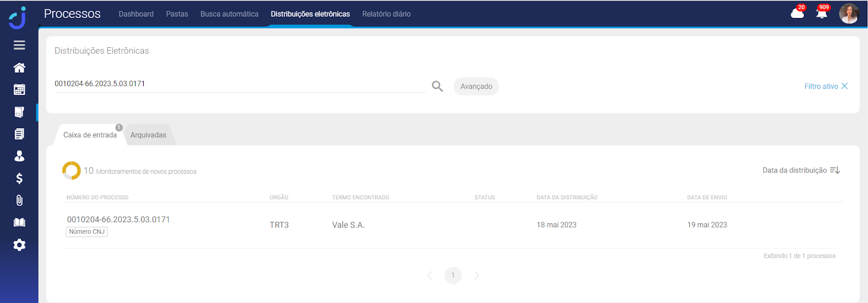Click the Avançado search button
The height and width of the screenshot is (303, 868).
476,86
